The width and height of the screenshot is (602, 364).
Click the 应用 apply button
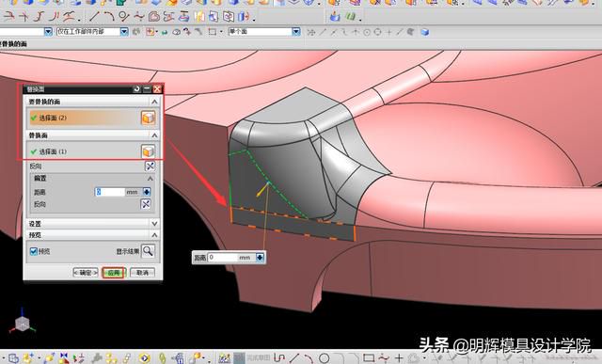coord(113,273)
